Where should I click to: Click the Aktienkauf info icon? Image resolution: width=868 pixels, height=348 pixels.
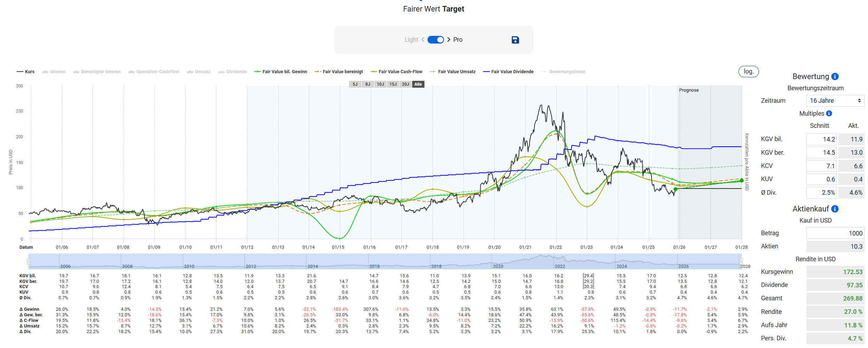point(835,209)
